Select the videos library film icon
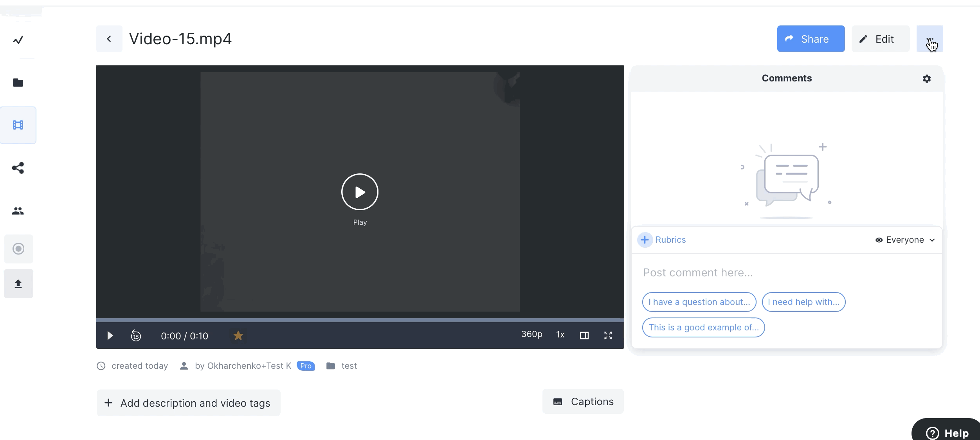980x440 pixels. (18, 125)
